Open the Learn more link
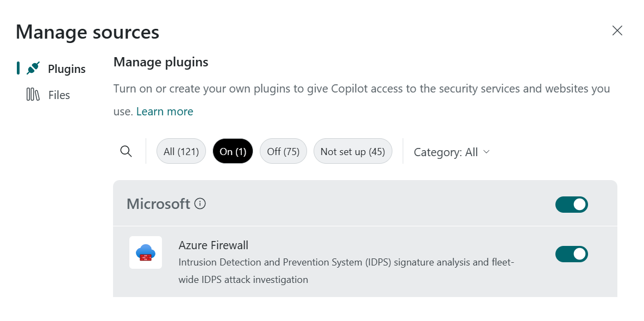 pos(165,111)
